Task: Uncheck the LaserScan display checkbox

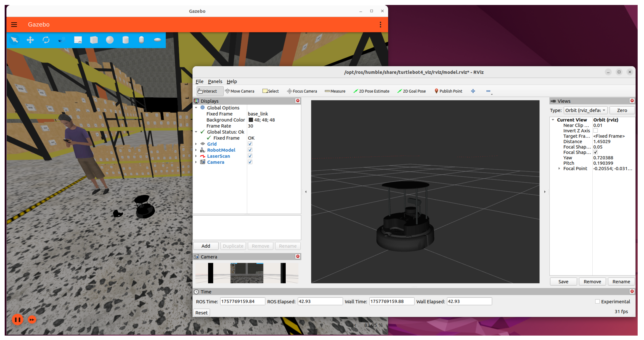Action: 250,156
